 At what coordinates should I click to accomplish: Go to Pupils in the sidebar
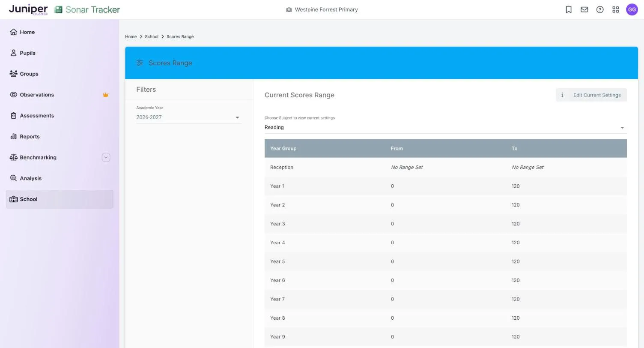coord(60,53)
